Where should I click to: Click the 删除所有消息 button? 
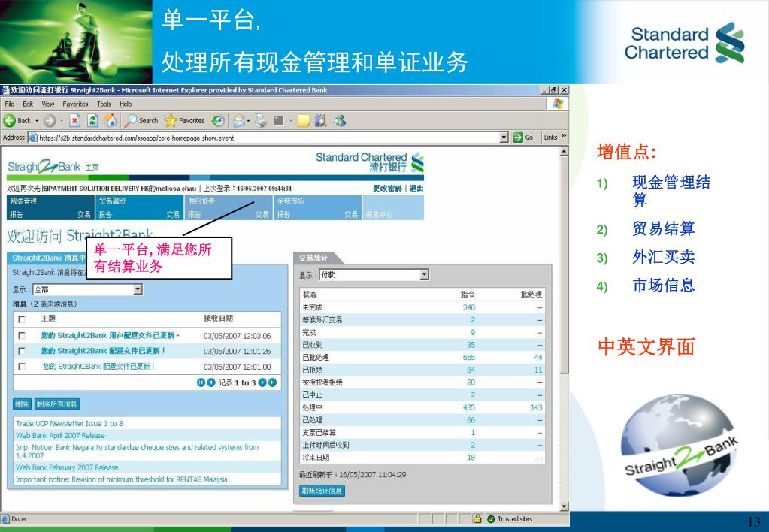57,404
